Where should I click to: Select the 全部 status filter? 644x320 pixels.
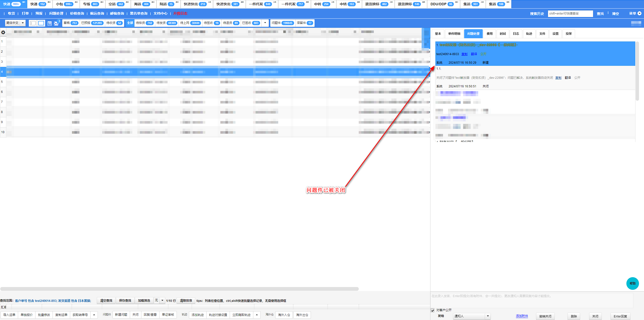[130, 23]
